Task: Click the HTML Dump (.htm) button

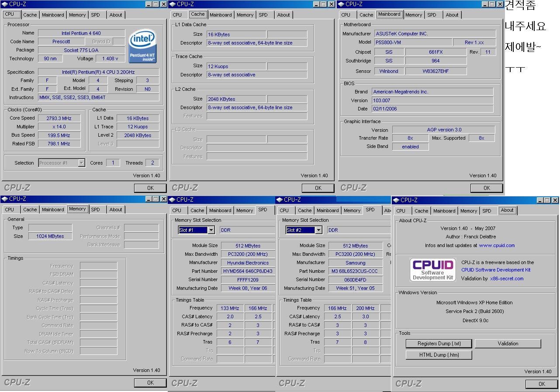Action: click(x=439, y=355)
